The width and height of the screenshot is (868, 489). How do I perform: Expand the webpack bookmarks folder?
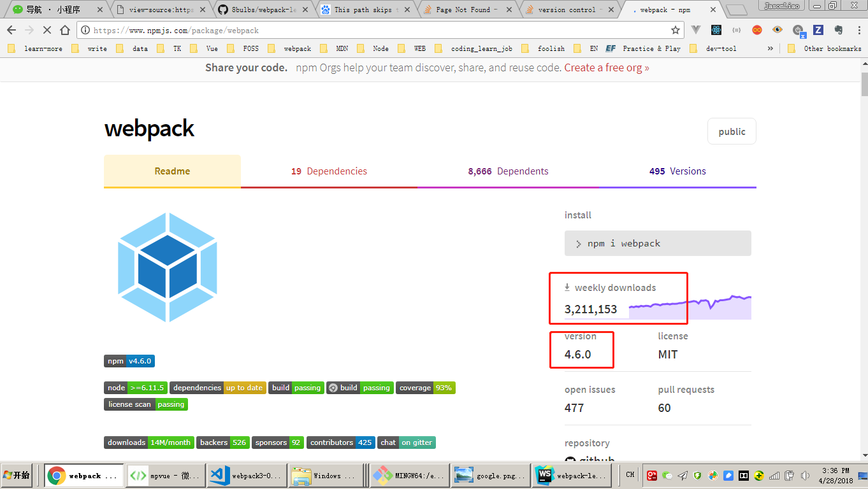[x=290, y=48]
